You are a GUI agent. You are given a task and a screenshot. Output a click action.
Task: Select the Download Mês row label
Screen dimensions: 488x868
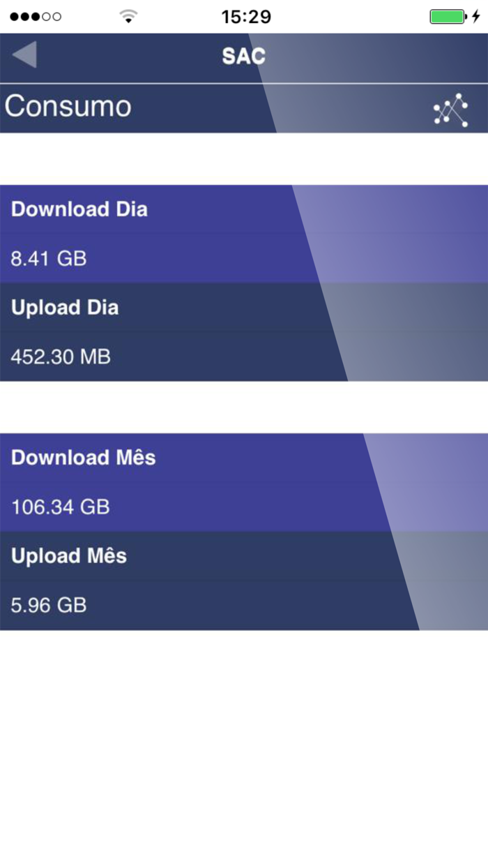click(x=84, y=458)
